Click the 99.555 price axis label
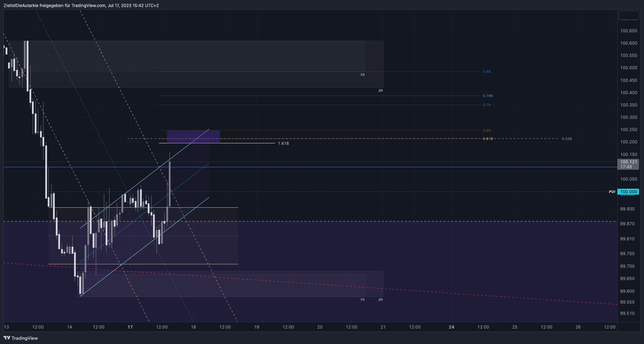This screenshot has width=644, height=344. 627,302
